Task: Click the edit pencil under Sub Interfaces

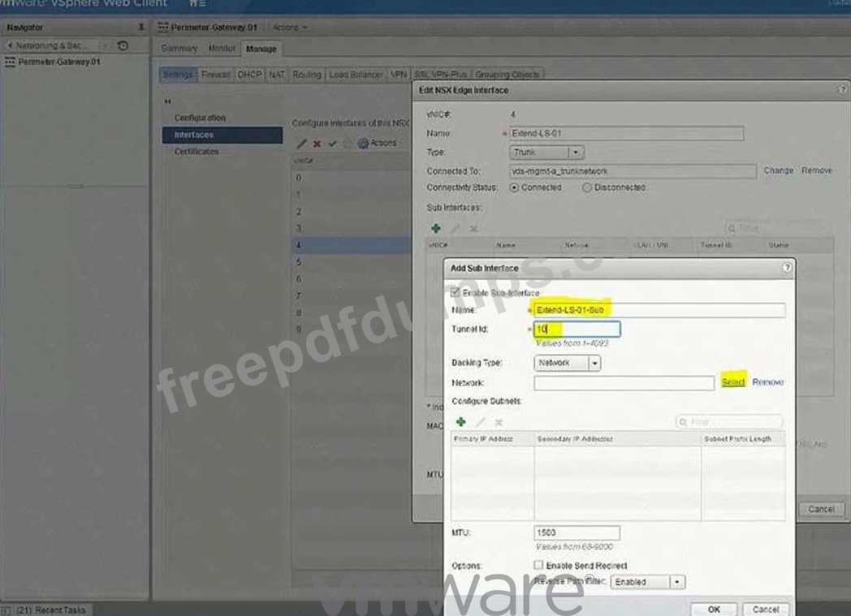Action: tap(455, 228)
